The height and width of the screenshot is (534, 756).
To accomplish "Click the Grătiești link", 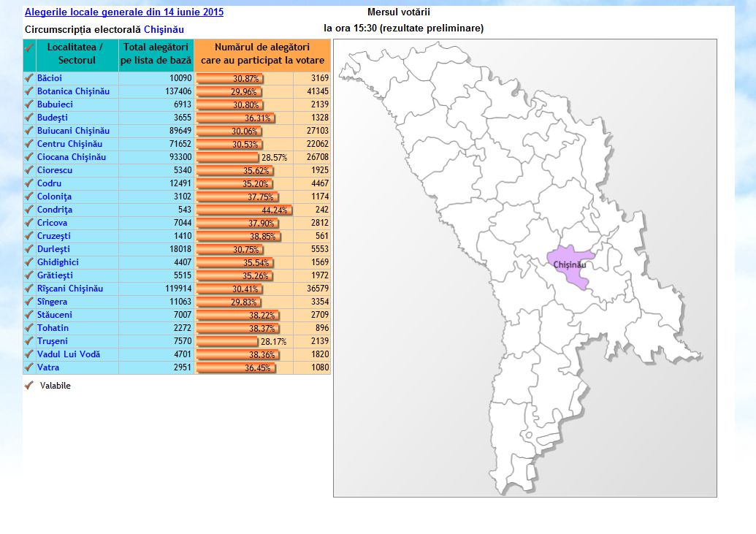I will [55, 275].
